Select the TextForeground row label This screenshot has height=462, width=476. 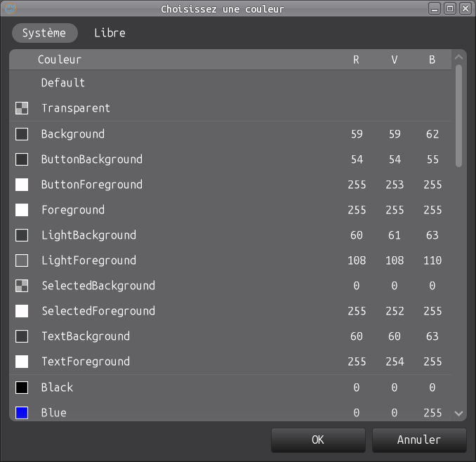click(86, 362)
